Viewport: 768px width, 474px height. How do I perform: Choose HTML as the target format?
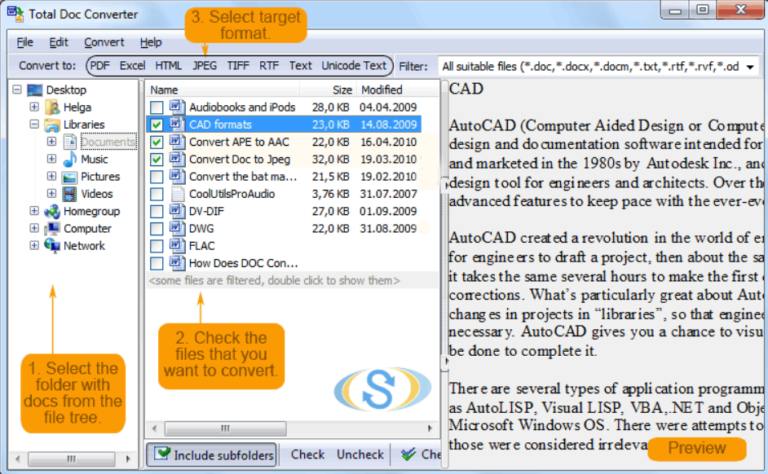click(168, 66)
